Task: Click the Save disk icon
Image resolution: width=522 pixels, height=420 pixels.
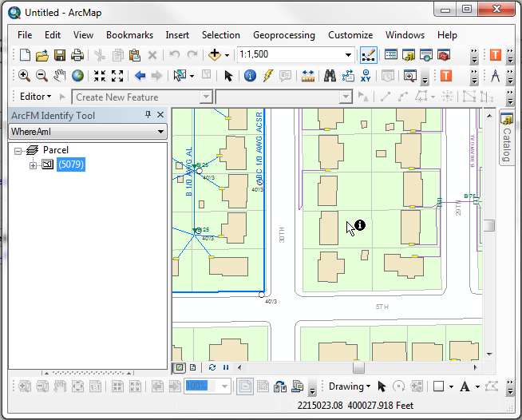Action: 60,55
